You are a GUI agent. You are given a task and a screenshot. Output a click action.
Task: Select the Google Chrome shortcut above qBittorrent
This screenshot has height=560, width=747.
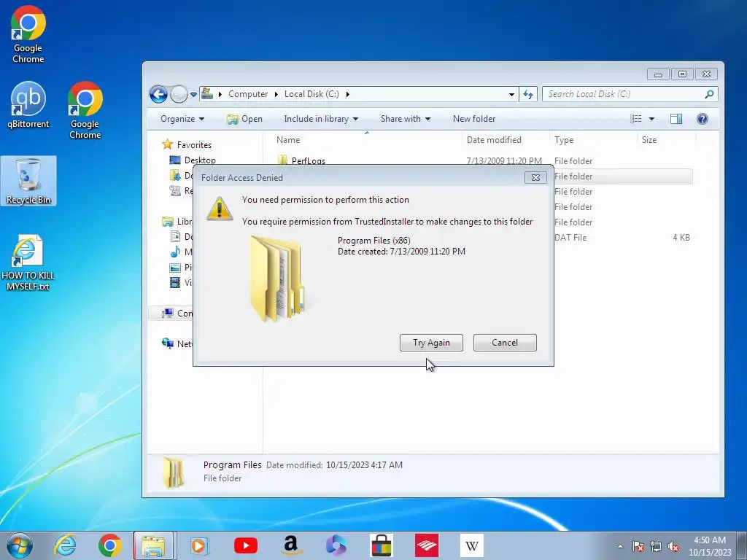(x=28, y=34)
